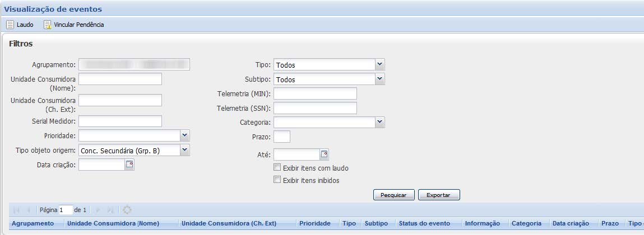Sort by Prioridade column header
The width and height of the screenshot is (644, 235).
point(314,223)
